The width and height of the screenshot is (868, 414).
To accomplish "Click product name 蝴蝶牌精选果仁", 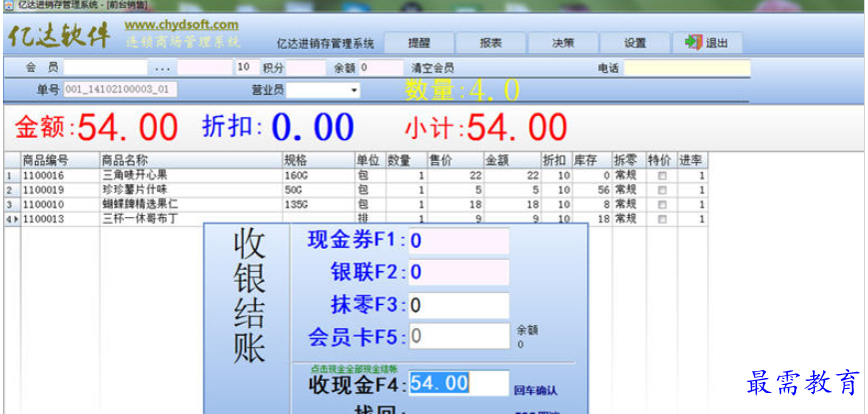I will pyautogui.click(x=140, y=205).
